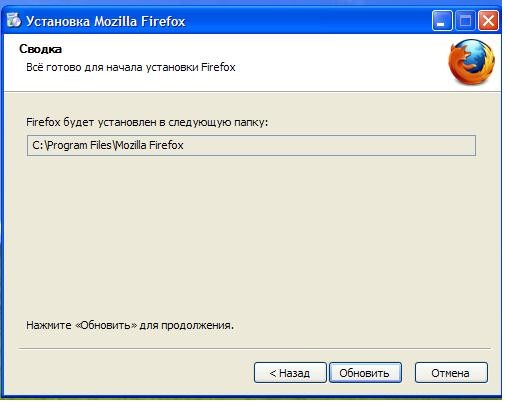Click the install folder path field

pos(251,145)
